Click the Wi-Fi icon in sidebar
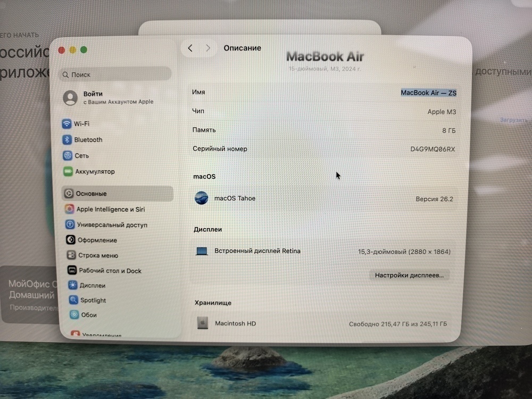Image resolution: width=532 pixels, height=399 pixels. pyautogui.click(x=66, y=123)
